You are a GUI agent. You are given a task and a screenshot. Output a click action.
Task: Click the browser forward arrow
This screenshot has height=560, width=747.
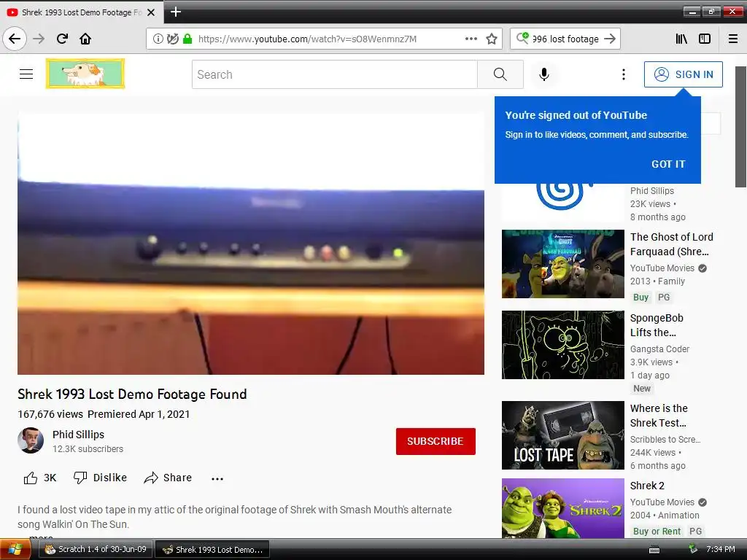(x=39, y=39)
